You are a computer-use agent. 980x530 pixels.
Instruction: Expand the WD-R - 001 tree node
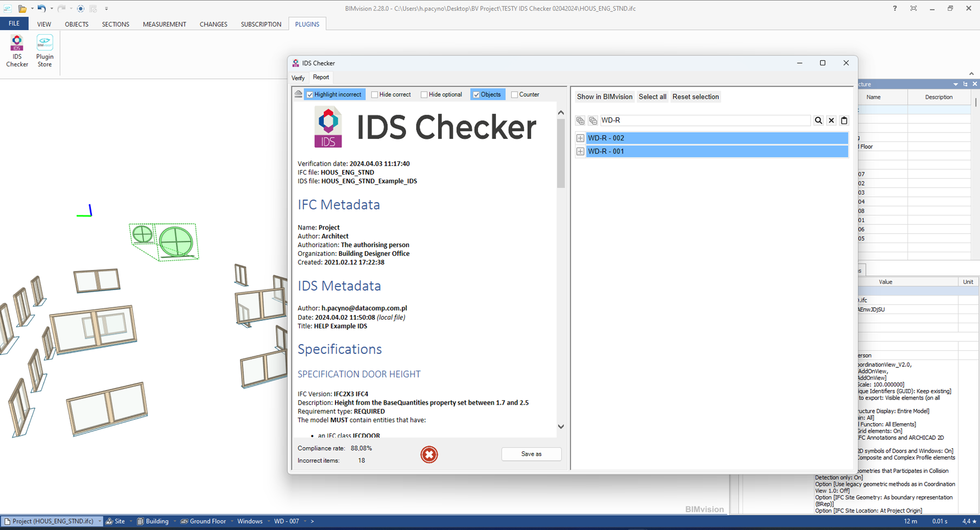(580, 151)
